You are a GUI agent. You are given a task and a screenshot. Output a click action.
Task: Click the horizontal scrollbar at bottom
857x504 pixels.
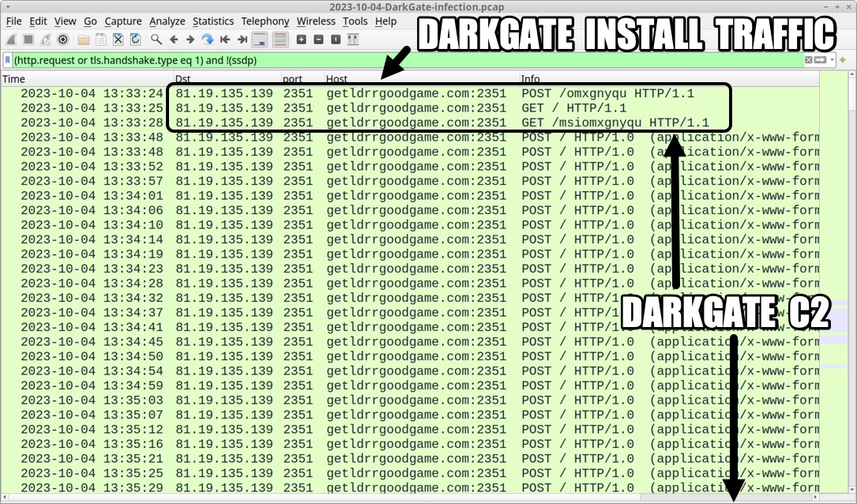410,498
